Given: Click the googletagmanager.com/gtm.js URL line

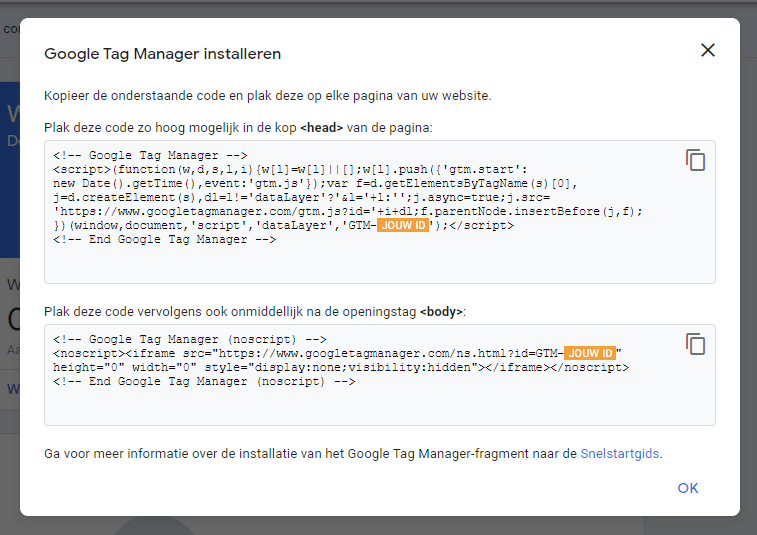Looking at the screenshot, I should point(348,211).
